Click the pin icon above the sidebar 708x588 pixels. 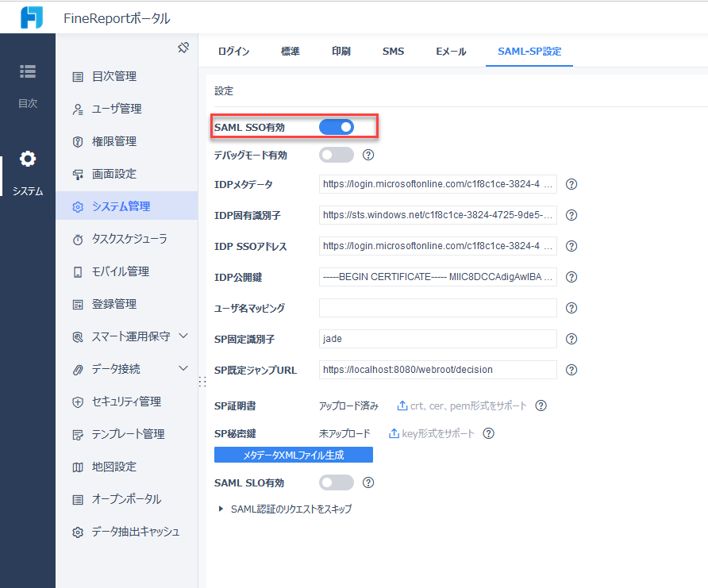click(183, 47)
